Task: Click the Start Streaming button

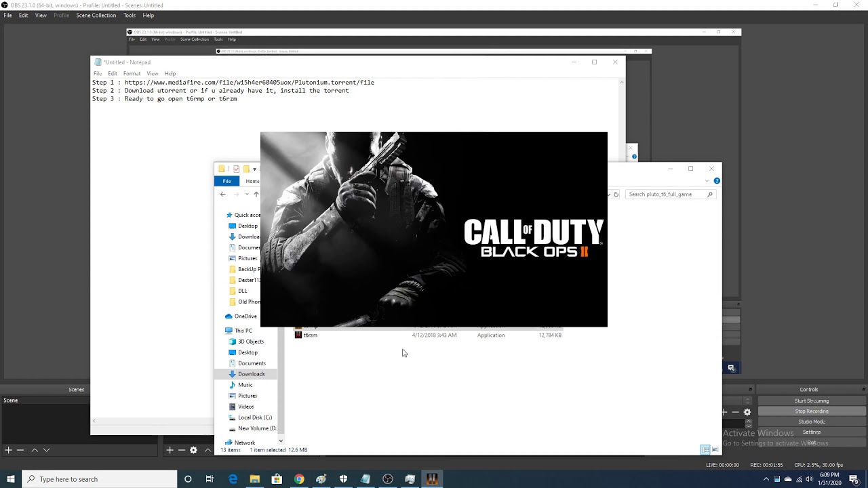Action: (x=812, y=401)
